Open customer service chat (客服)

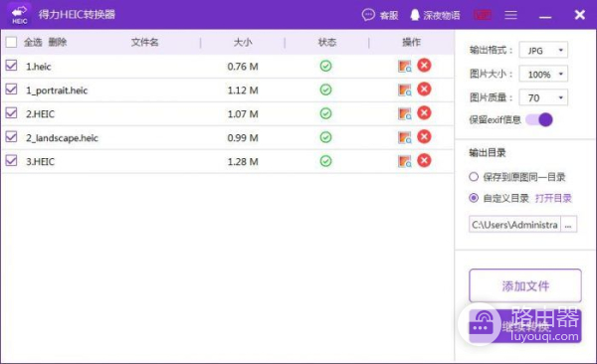click(x=380, y=15)
